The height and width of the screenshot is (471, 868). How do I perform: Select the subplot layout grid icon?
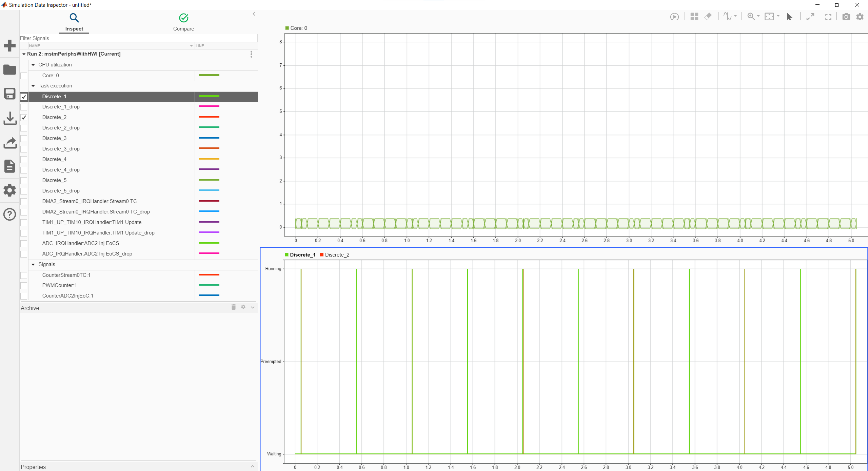(x=694, y=16)
